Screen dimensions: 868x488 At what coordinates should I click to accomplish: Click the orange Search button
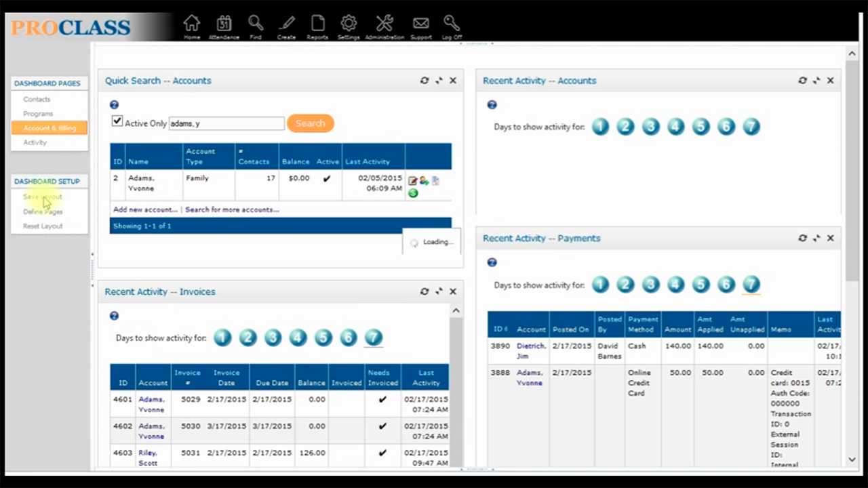[x=311, y=123]
